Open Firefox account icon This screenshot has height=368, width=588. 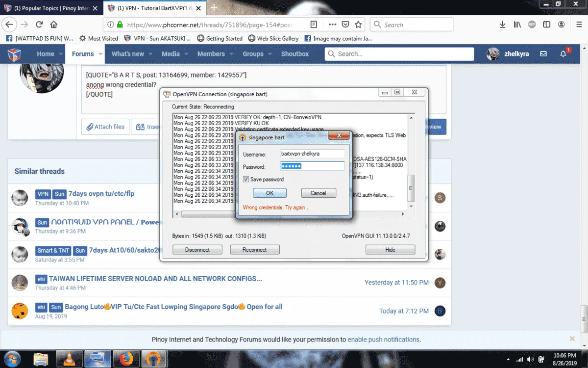point(562,25)
